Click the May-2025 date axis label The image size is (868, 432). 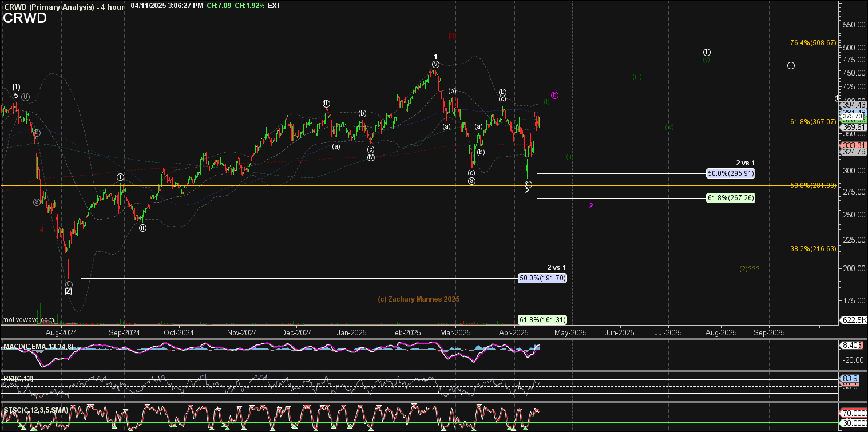[570, 332]
